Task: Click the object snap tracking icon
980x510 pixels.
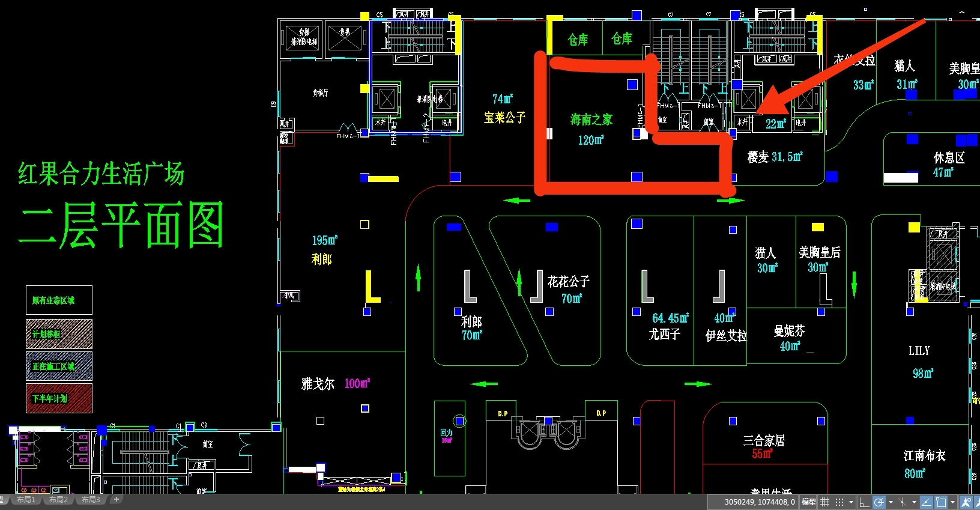Action: point(927,502)
